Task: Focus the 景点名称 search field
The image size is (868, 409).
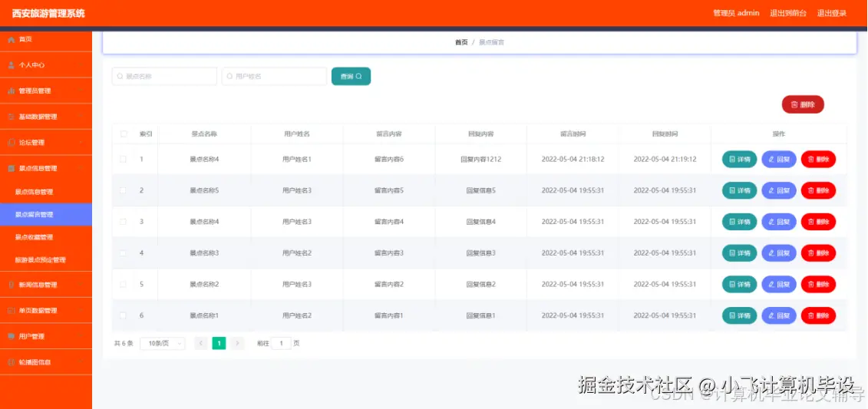Action: pyautogui.click(x=164, y=77)
